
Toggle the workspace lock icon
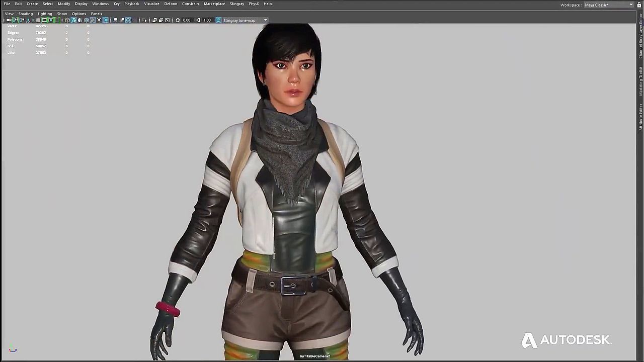[x=639, y=5]
